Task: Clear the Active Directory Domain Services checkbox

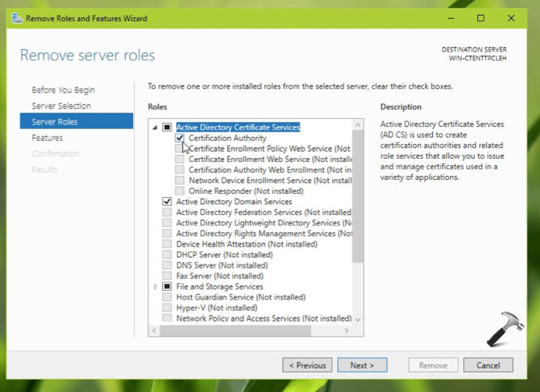Action: (167, 201)
